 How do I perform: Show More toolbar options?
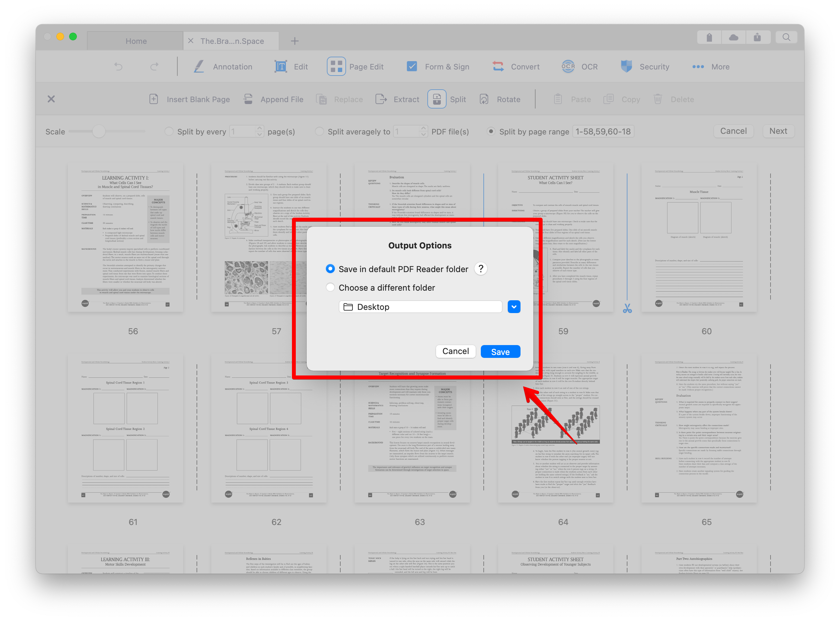pyautogui.click(x=711, y=67)
